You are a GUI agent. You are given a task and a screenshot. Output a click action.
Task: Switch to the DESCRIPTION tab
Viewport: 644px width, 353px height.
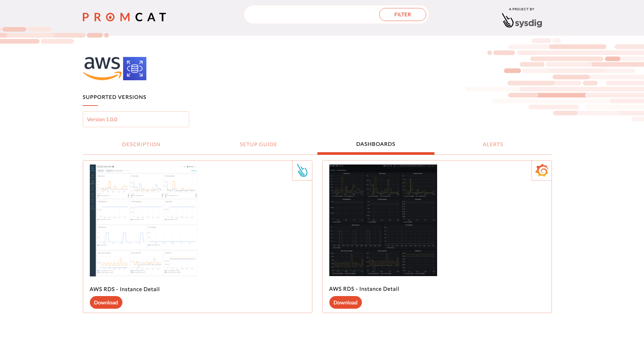(141, 144)
